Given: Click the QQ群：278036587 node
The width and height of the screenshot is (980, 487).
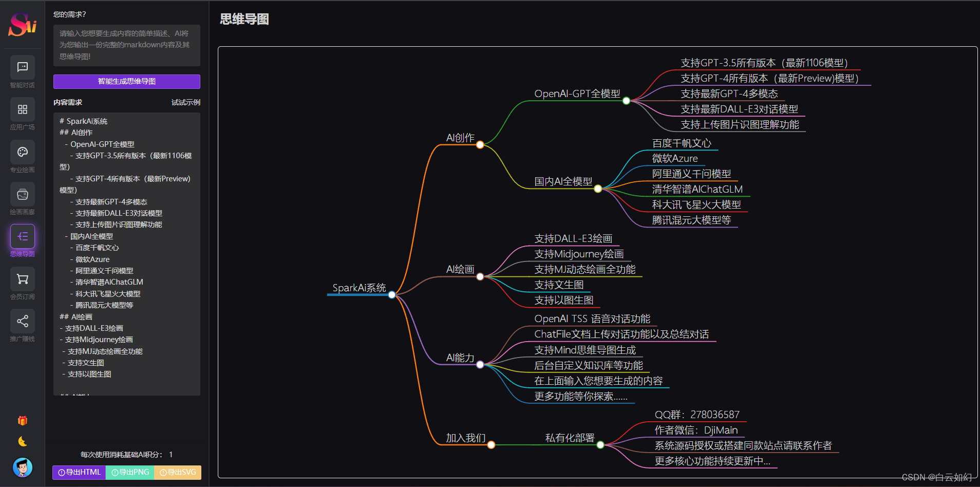Looking at the screenshot, I should coord(697,415).
